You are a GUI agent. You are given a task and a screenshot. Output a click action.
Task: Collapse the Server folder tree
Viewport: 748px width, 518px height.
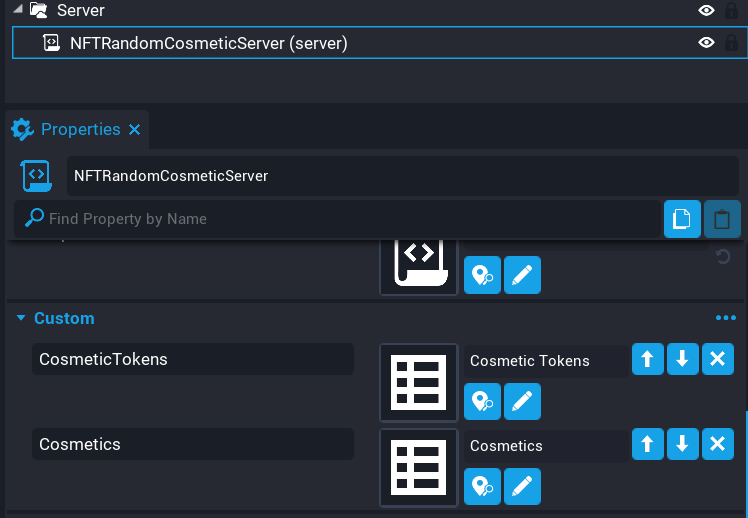tap(22, 11)
